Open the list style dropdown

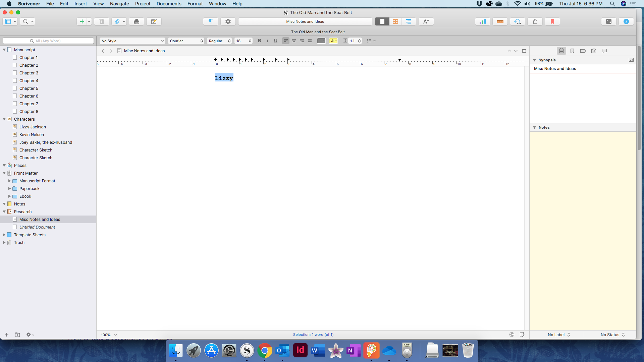(371, 41)
